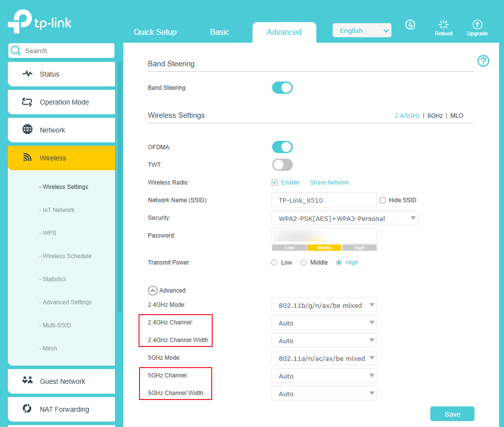The height and width of the screenshot is (427, 504).
Task: Open the Security dropdown
Action: click(344, 218)
